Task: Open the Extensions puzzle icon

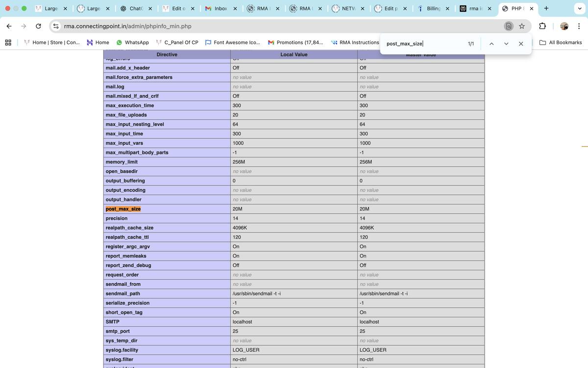Action: pos(542,26)
